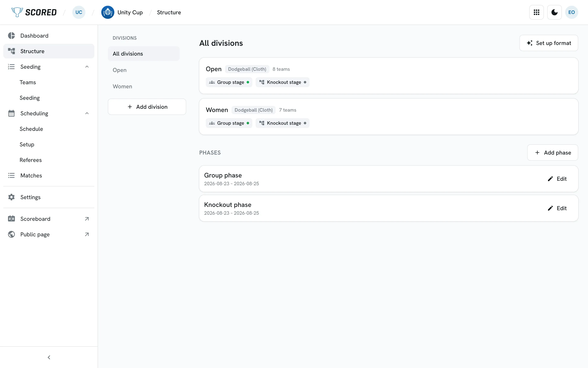This screenshot has width=588, height=368.
Task: Click pencil icon for Knockout phase
Action: (x=550, y=208)
